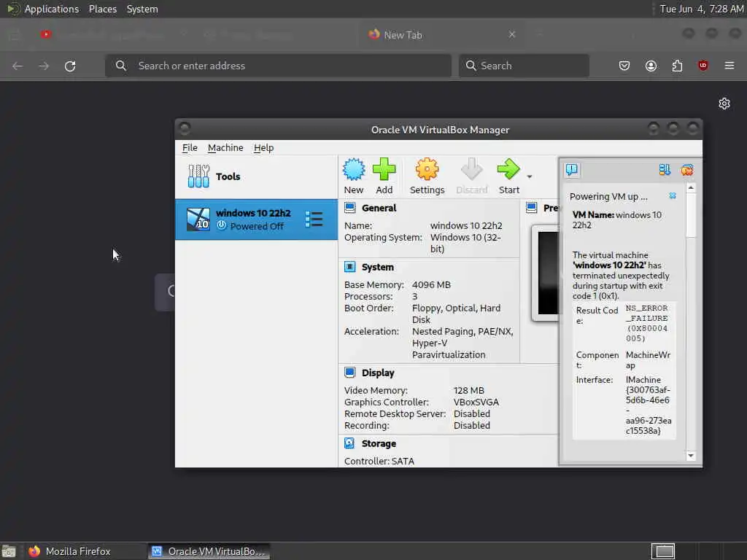Click the Firefox back arrow
Image resolution: width=747 pixels, height=560 pixels.
pos(18,66)
